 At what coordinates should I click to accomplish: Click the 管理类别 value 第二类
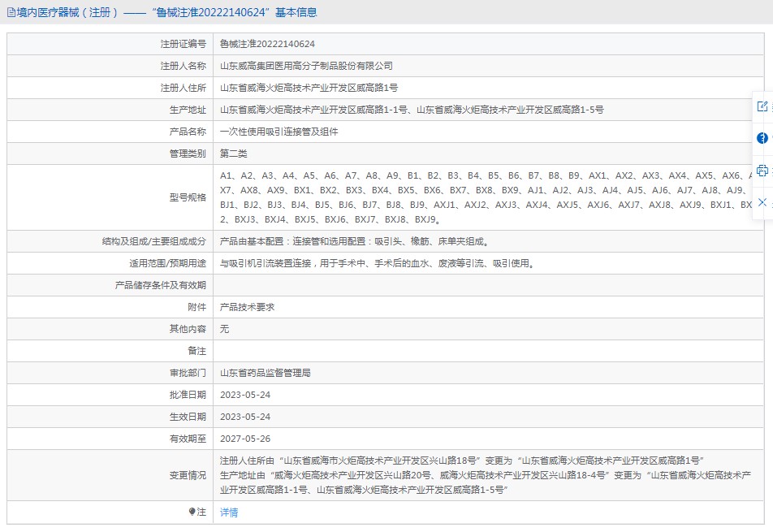tap(233, 154)
